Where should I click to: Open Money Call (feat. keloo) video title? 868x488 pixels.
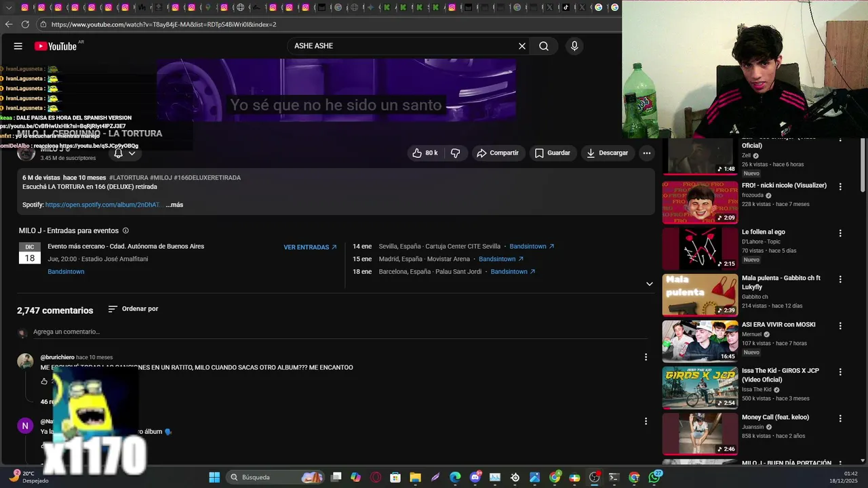(x=776, y=418)
